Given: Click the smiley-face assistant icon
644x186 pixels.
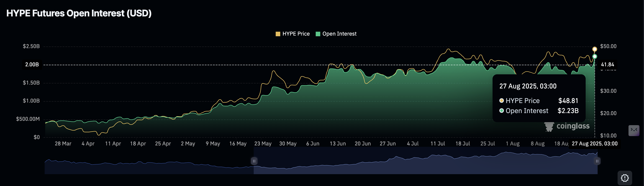Looking at the screenshot, I should pyautogui.click(x=634, y=130).
